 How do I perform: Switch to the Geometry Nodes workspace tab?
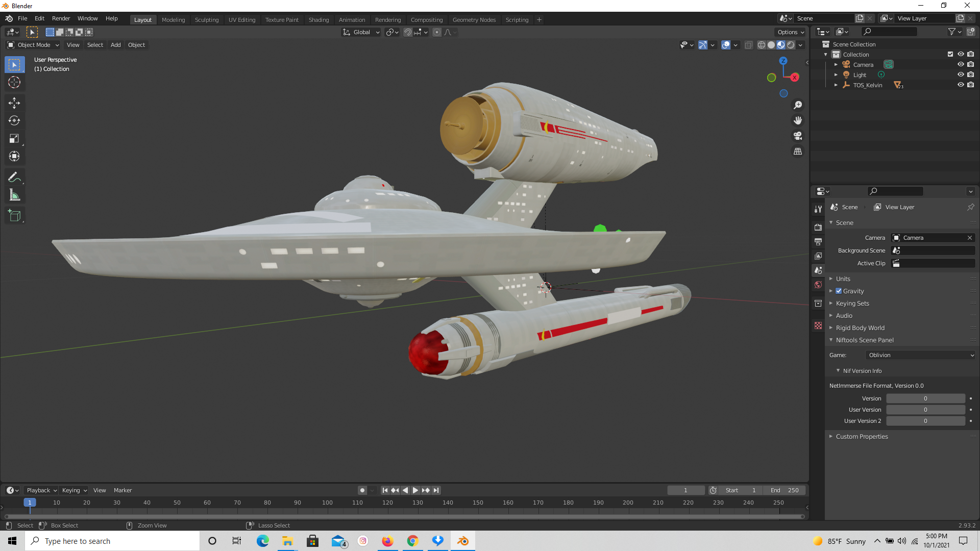[474, 19]
